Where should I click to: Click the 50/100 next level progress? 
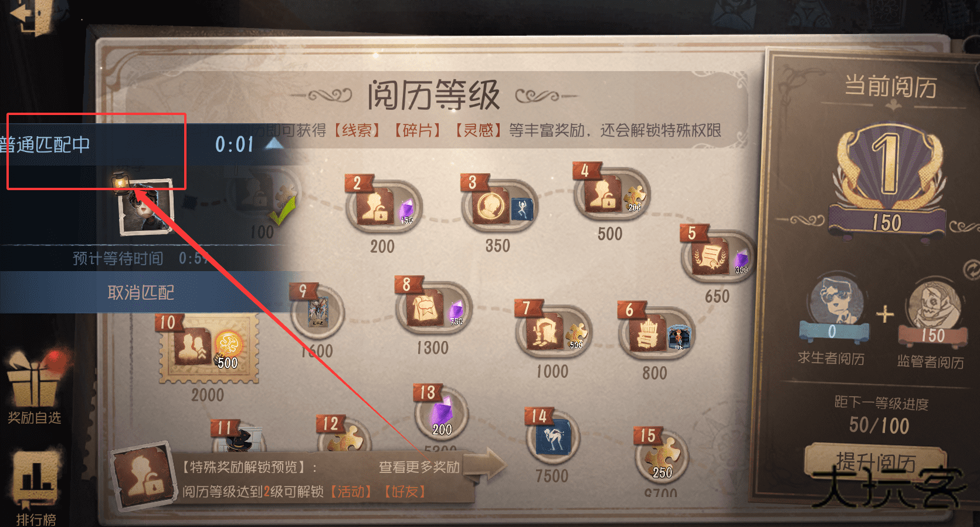tap(879, 425)
